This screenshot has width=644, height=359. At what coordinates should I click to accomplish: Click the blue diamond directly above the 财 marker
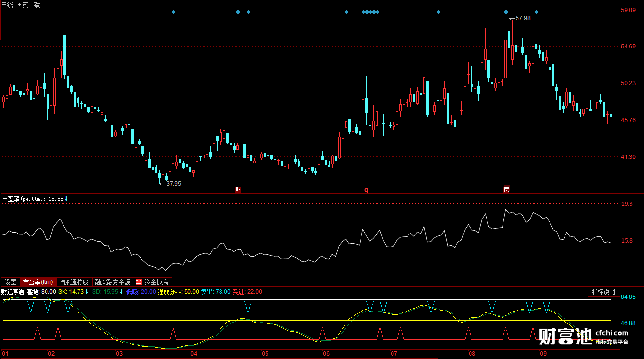238,12
